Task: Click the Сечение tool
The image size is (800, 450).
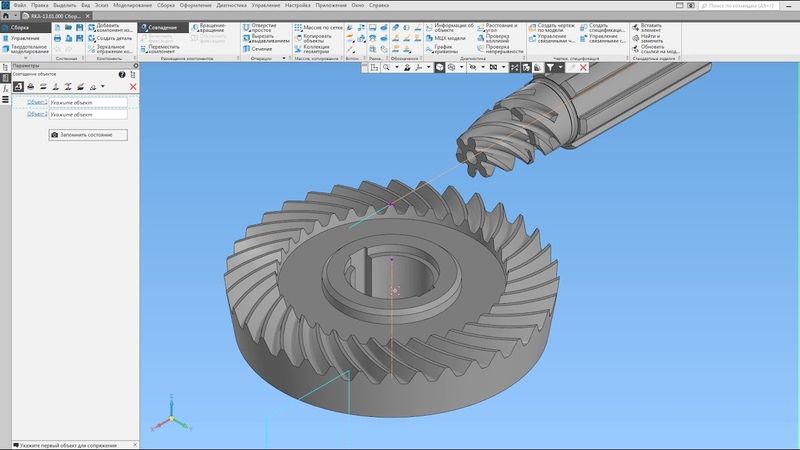Action: [261, 48]
